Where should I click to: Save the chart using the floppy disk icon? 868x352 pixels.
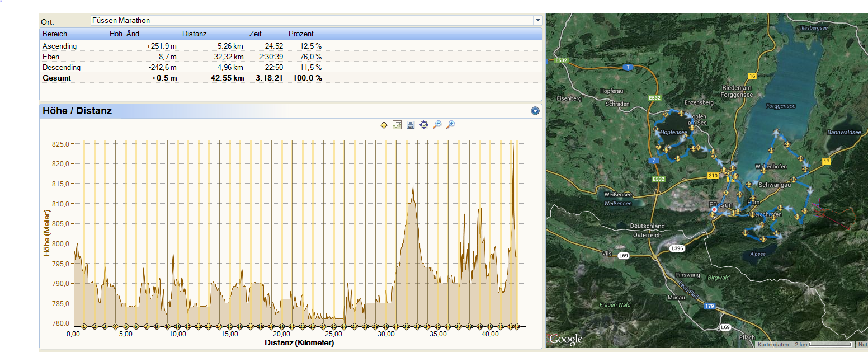[x=411, y=125]
